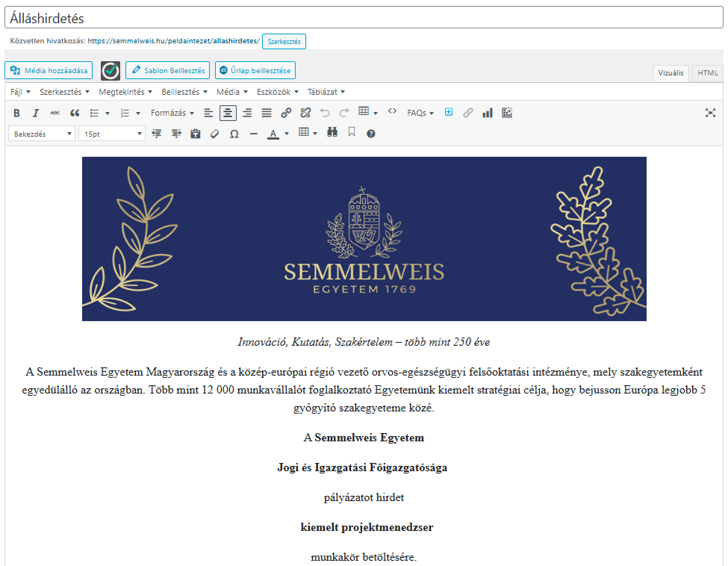Toggle bold formatting
Screen dimensions: 728x566
(16, 113)
